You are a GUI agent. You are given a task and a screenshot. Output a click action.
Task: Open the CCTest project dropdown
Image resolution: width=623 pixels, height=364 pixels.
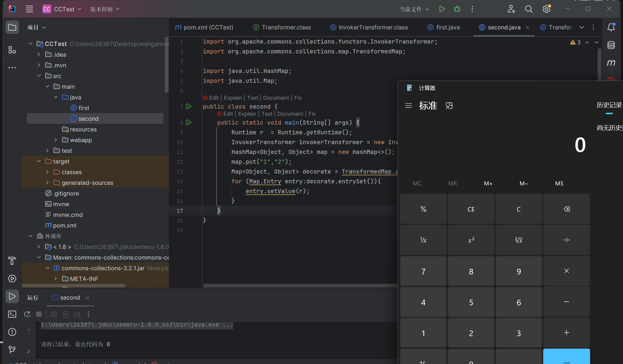pos(62,9)
